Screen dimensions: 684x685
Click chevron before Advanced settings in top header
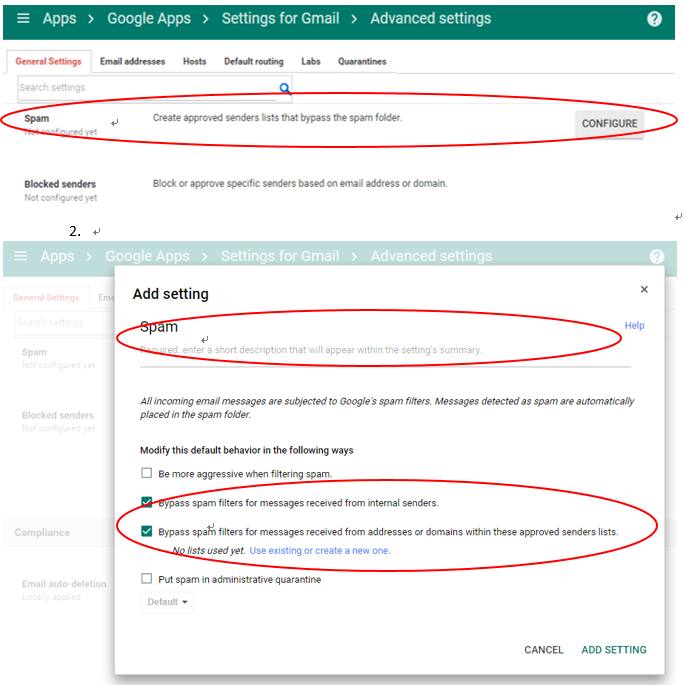click(x=354, y=19)
